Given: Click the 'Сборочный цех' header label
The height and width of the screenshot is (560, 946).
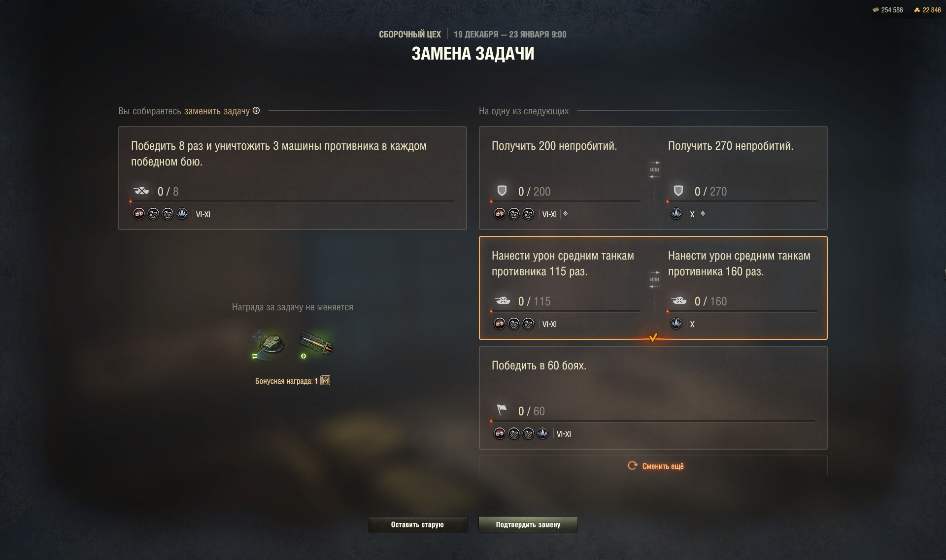Looking at the screenshot, I should pyautogui.click(x=410, y=34).
